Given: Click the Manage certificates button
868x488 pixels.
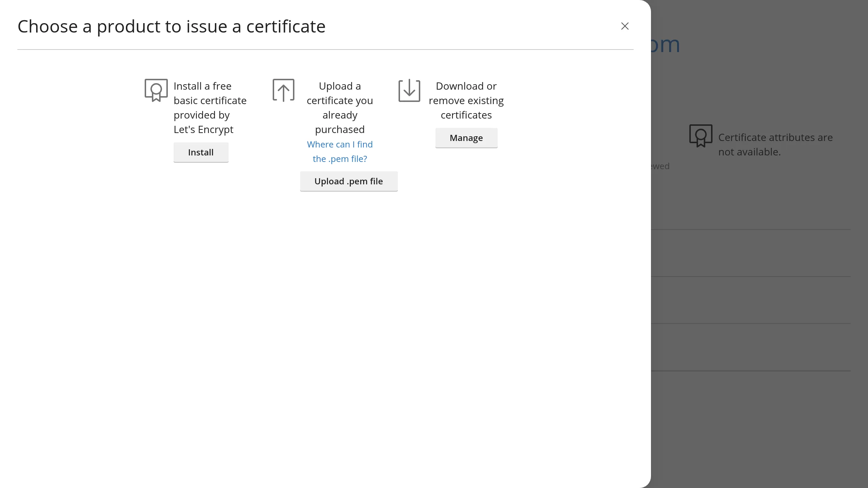Looking at the screenshot, I should (x=466, y=138).
